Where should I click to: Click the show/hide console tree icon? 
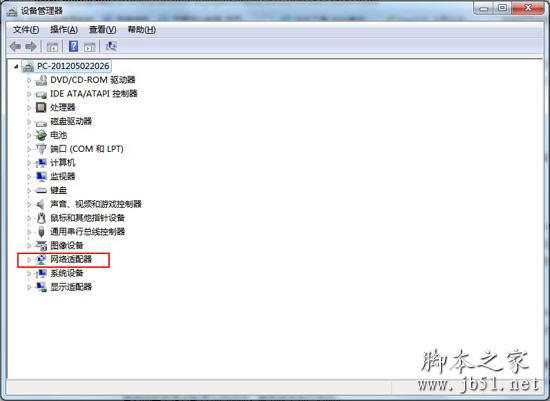(52, 46)
